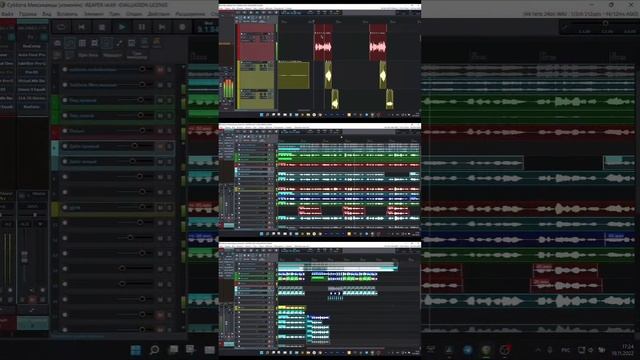Click the Маркеры toolbar button
Screen dimensions: 640x360
[x=112, y=55]
